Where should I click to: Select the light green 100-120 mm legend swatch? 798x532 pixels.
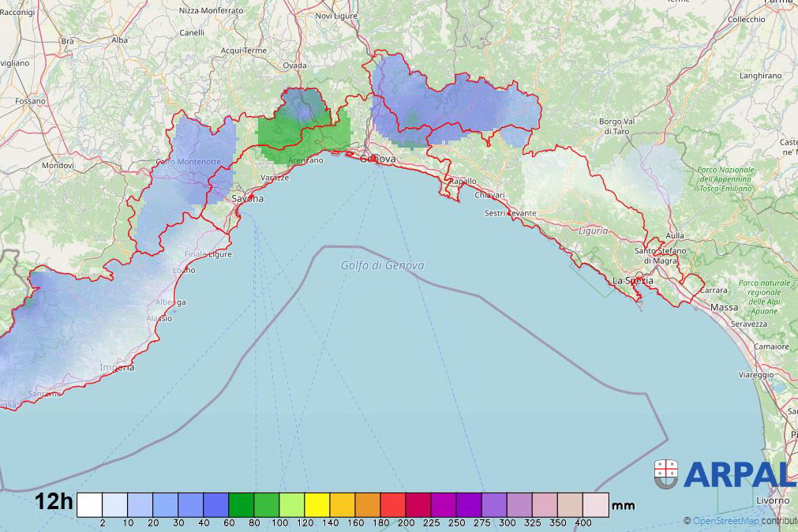tap(292, 504)
